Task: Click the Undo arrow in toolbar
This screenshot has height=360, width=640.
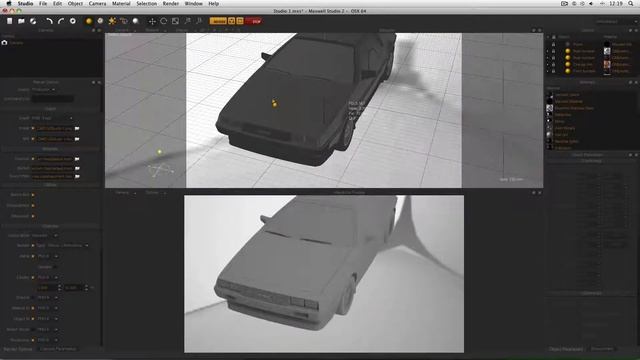Action: 49,21
